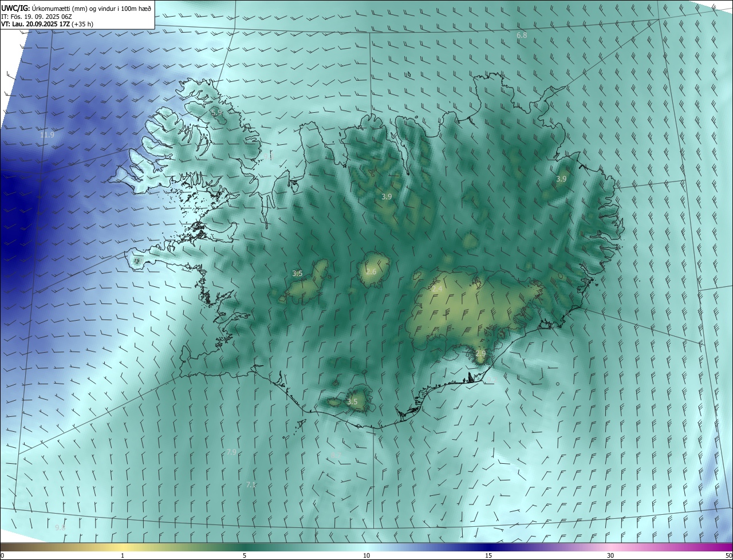Viewport: 733px width, 560px height.
Task: Click the colorbar tick label 15
Action: click(488, 555)
